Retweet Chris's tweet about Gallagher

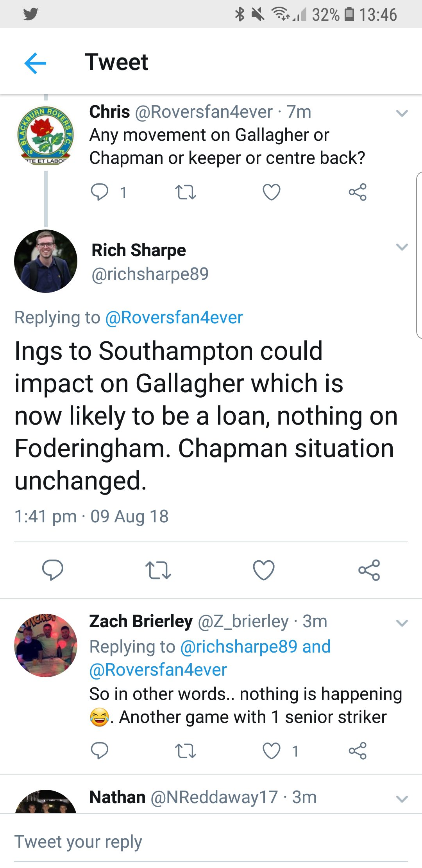185,192
